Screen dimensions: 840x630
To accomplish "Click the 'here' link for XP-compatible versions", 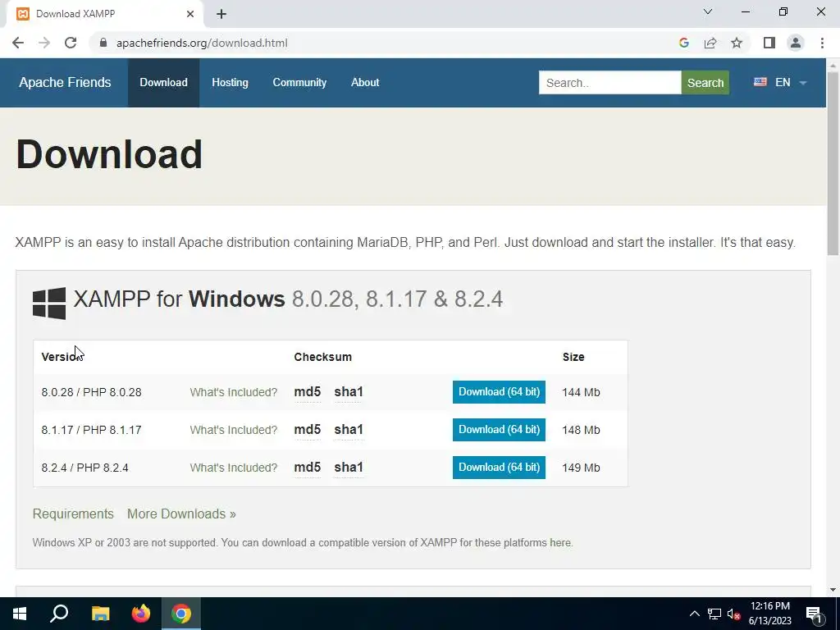I will tap(560, 543).
